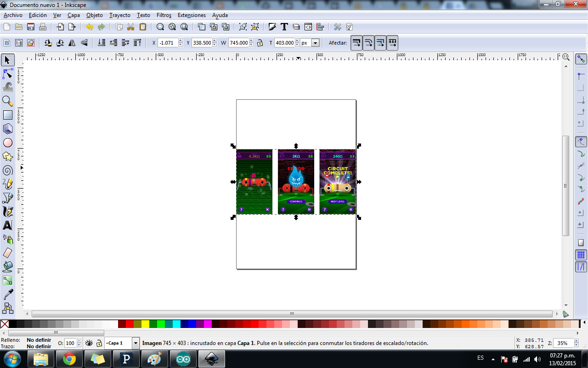Open the Capa menu

tap(73, 15)
